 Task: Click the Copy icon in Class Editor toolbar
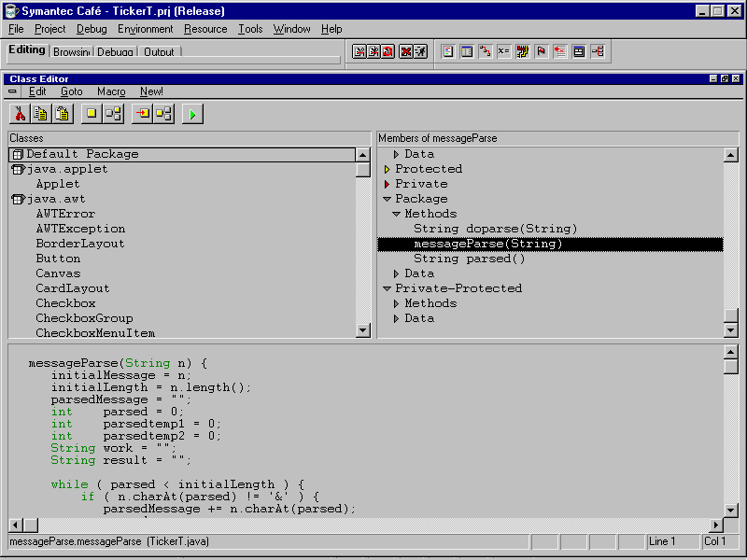click(41, 114)
